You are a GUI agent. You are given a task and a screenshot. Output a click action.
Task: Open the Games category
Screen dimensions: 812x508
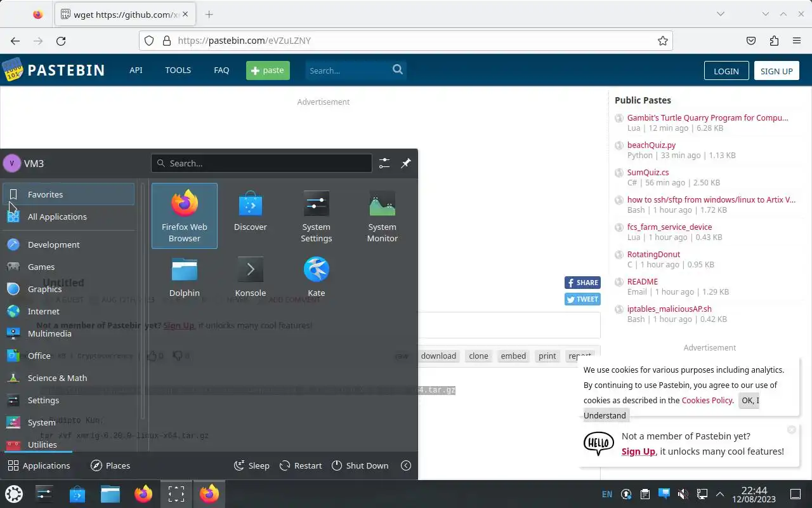pos(69,267)
